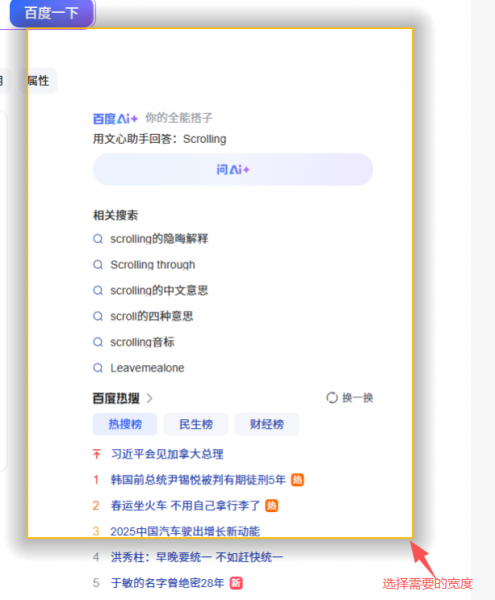This screenshot has height=600, width=495.
Task: Open 春运坐火车 不用自己拿行李了 headline
Action: tap(185, 505)
